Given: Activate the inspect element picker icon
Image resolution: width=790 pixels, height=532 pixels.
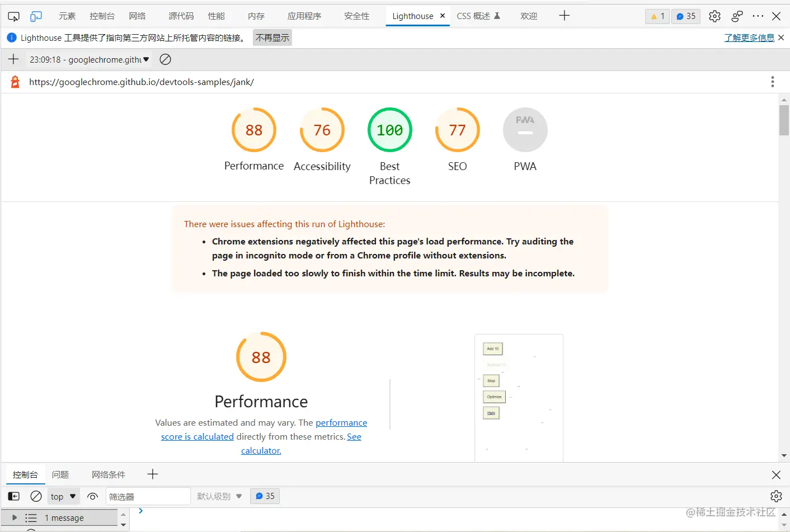Looking at the screenshot, I should (14, 16).
